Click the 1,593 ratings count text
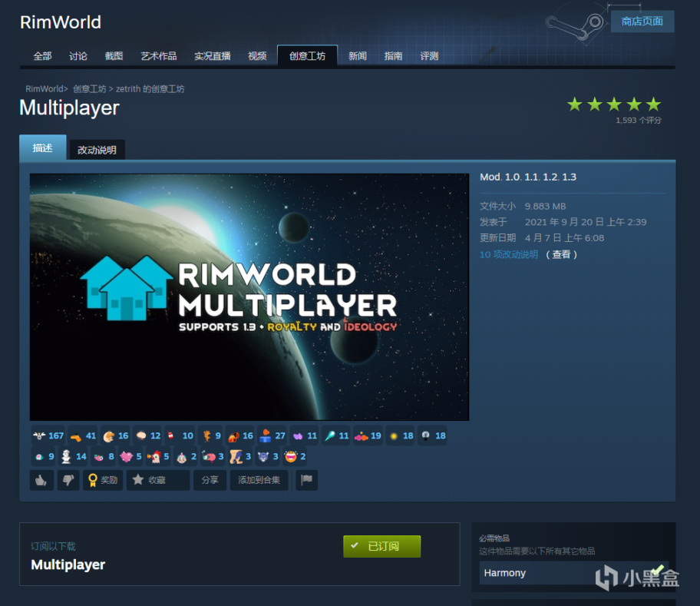This screenshot has height=606, width=700. [639, 120]
